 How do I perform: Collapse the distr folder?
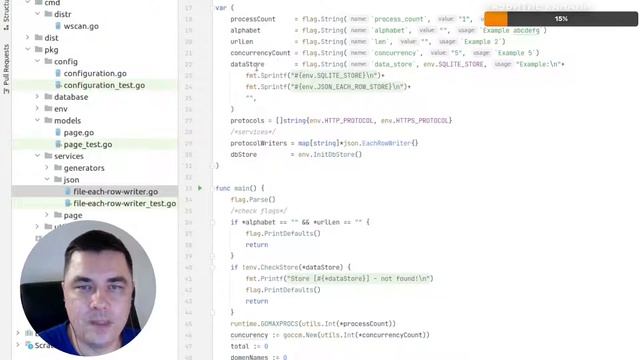pos(38,14)
